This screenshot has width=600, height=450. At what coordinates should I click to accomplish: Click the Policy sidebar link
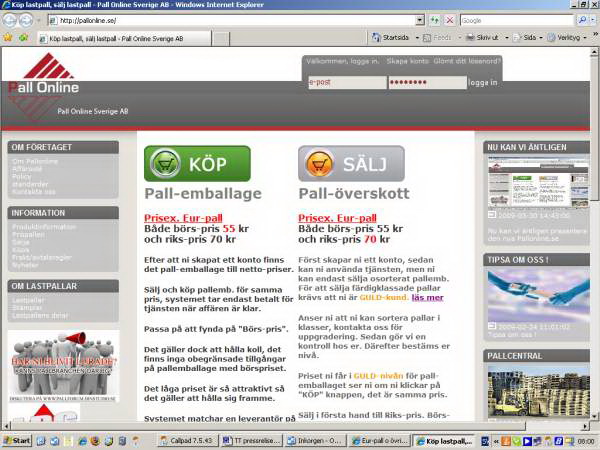[x=22, y=176]
